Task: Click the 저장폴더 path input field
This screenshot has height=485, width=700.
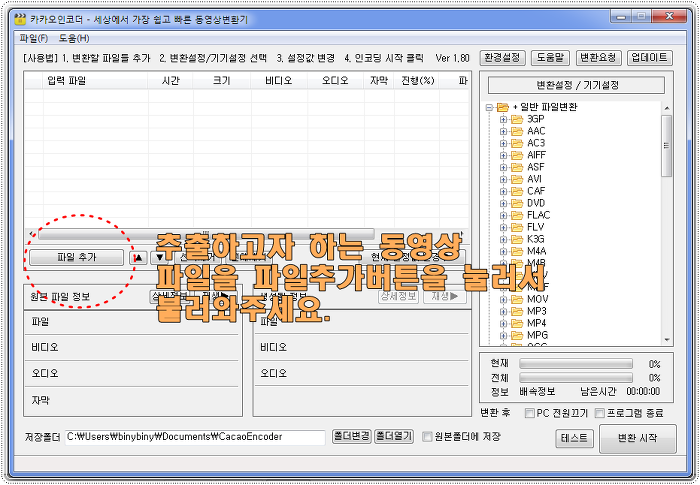Action: pyautogui.click(x=195, y=437)
